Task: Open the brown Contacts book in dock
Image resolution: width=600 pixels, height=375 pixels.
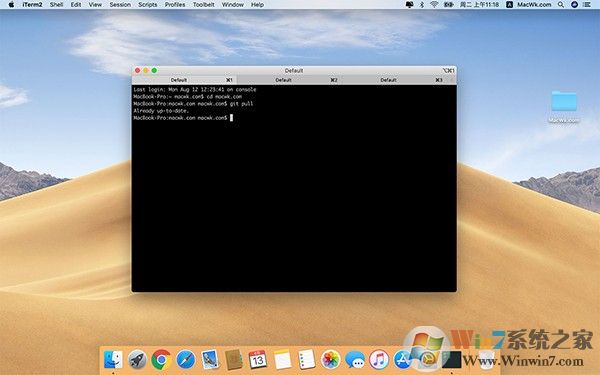Action: (233, 359)
